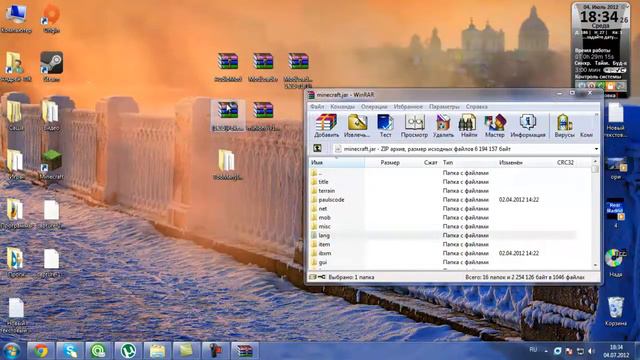
Task: Go up one level in the archive
Action: (317, 149)
